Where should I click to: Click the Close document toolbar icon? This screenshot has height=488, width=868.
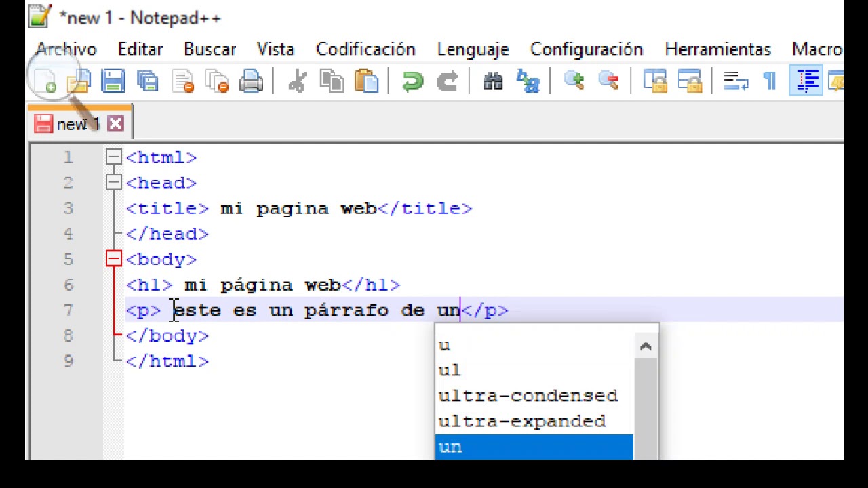point(182,81)
